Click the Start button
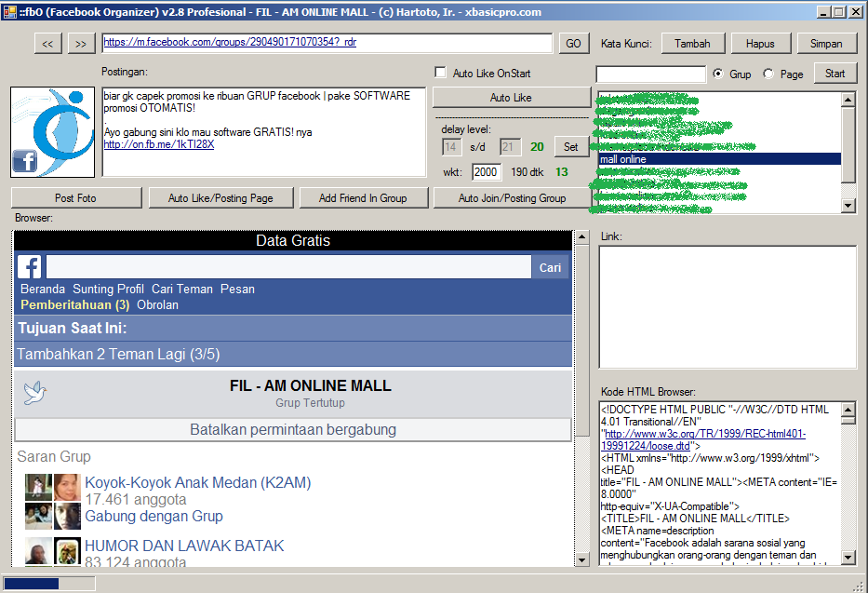 [835, 74]
